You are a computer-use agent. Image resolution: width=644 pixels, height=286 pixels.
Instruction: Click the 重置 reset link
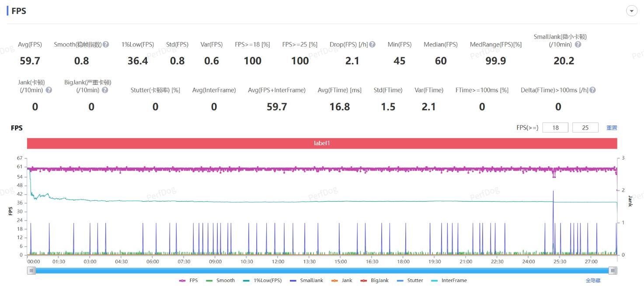612,128
